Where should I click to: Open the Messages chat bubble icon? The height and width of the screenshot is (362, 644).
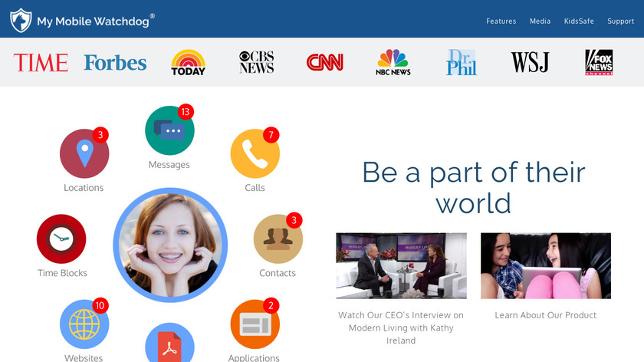pyautogui.click(x=169, y=130)
